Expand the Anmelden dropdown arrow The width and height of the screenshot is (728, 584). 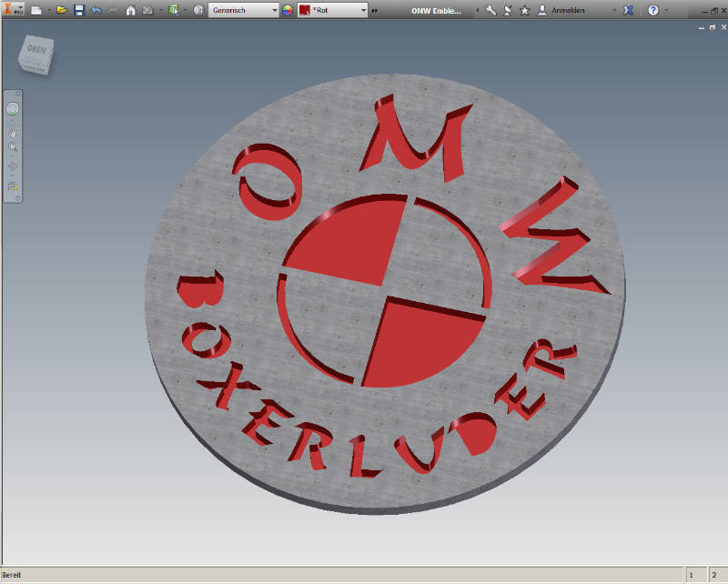pyautogui.click(x=614, y=10)
